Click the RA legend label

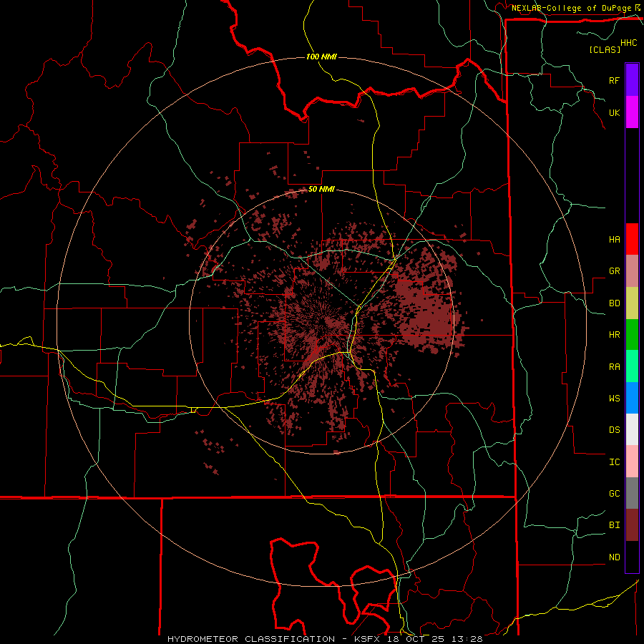coord(614,367)
